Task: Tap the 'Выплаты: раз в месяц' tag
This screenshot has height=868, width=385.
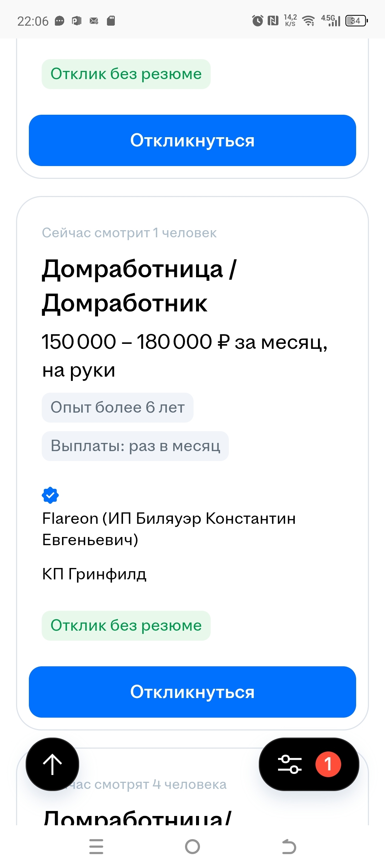Action: (x=135, y=446)
